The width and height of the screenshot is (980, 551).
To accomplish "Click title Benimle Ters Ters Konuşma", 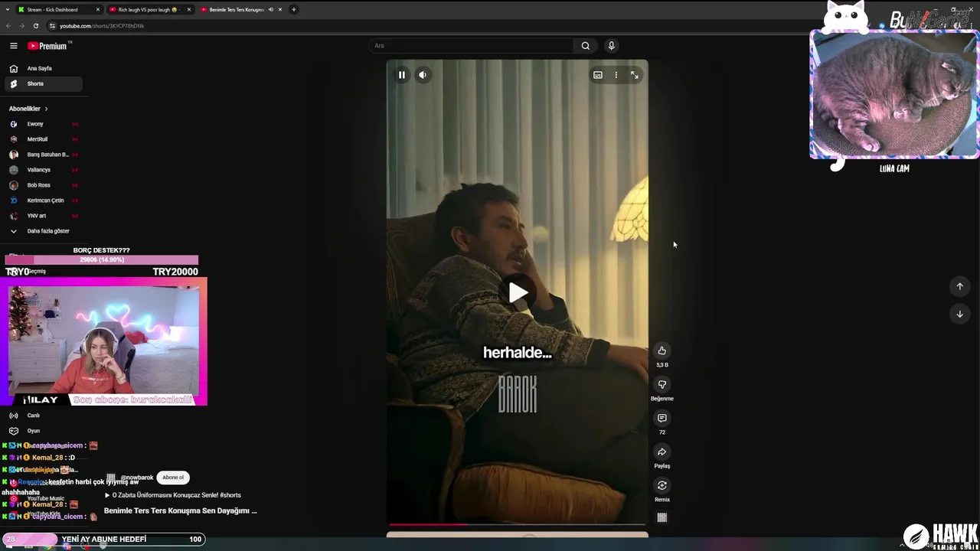I will point(180,510).
